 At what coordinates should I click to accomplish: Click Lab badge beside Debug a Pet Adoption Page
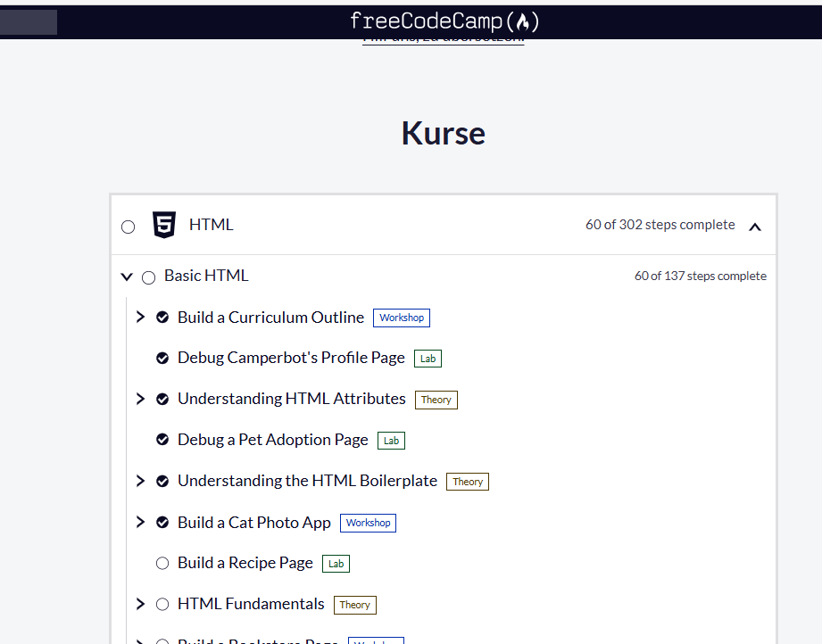(391, 441)
